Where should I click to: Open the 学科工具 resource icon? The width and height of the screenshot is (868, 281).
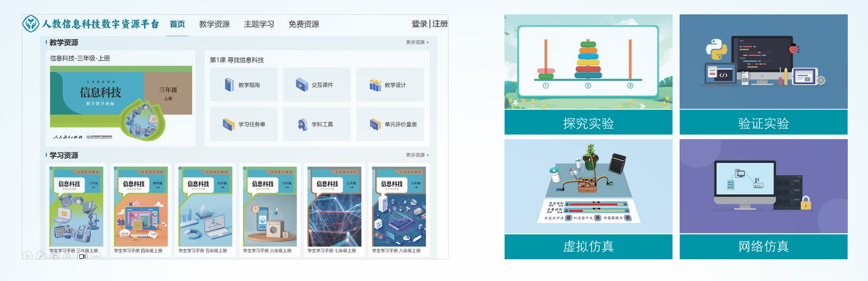tap(302, 124)
